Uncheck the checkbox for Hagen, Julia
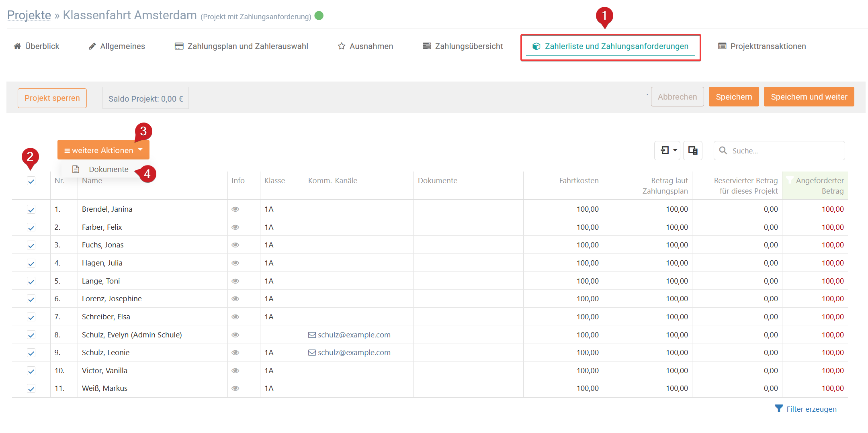 (x=31, y=263)
